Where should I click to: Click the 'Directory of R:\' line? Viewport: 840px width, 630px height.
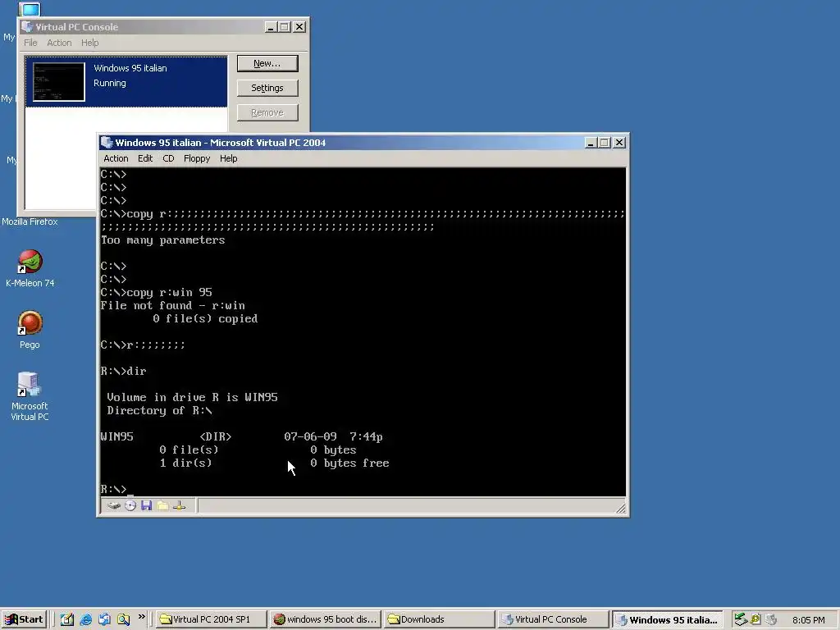click(159, 410)
